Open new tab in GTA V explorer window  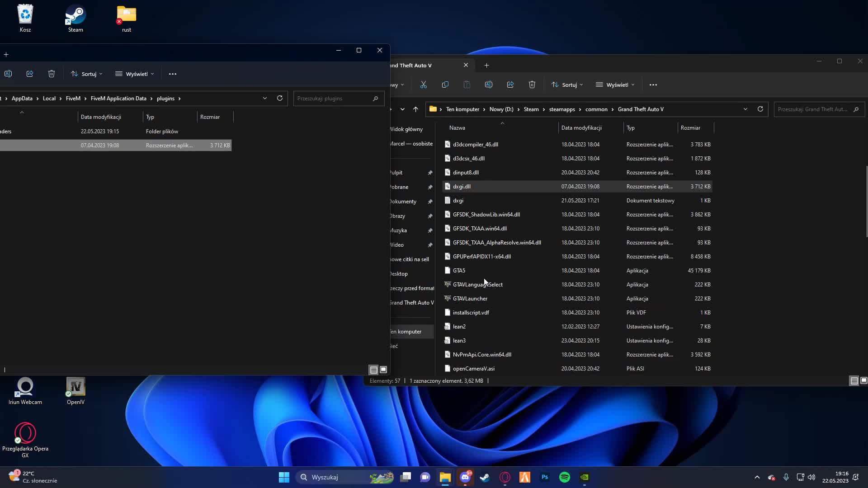[x=486, y=65]
